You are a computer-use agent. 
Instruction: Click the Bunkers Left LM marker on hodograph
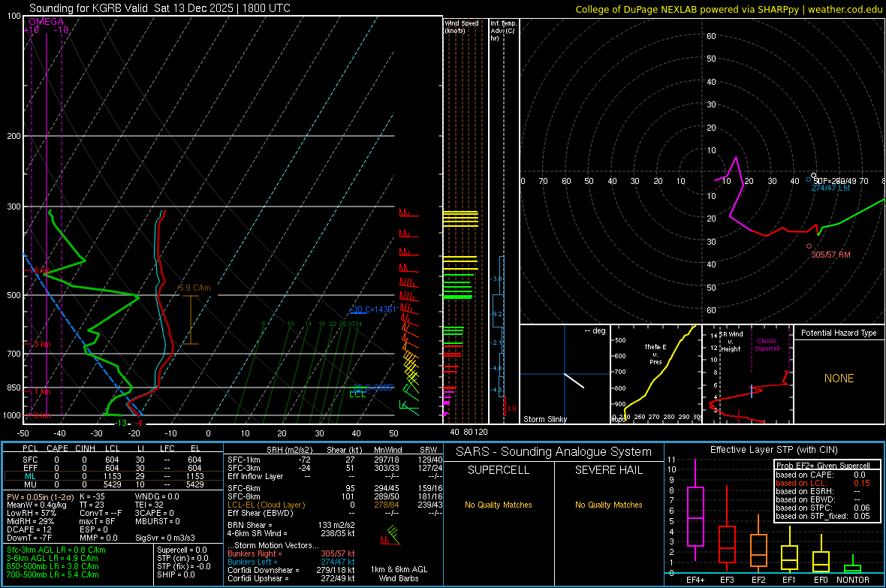[x=809, y=179]
